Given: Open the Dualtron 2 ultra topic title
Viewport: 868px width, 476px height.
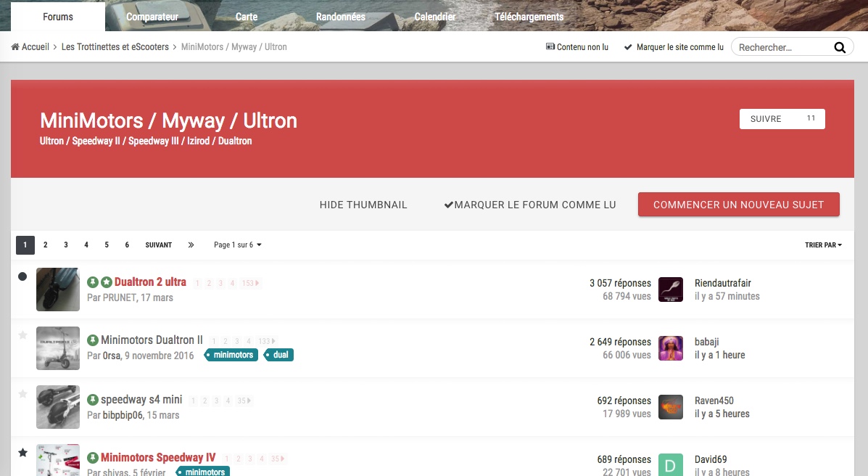Looking at the screenshot, I should [x=150, y=282].
